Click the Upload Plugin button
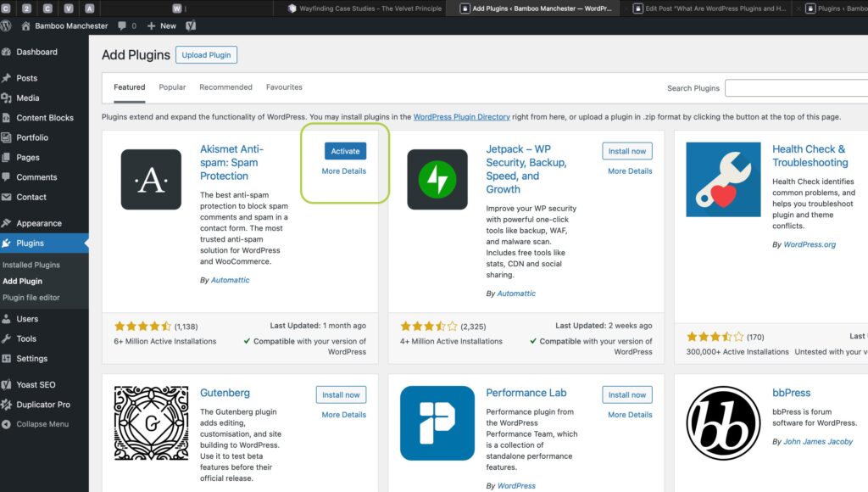 [207, 55]
